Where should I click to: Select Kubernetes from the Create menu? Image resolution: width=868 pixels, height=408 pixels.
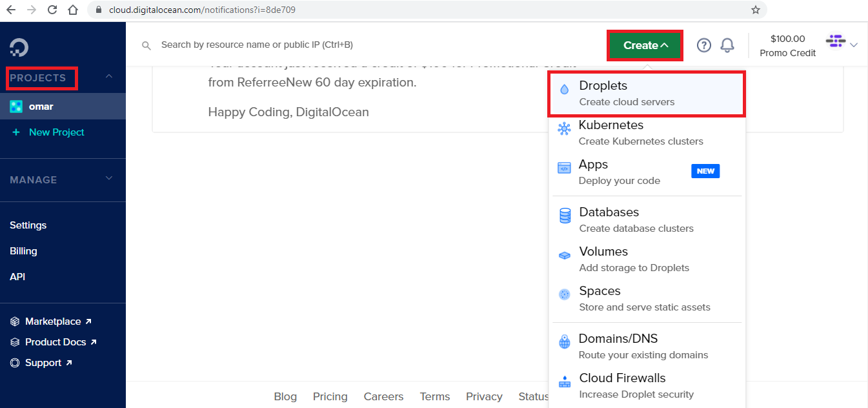click(647, 133)
